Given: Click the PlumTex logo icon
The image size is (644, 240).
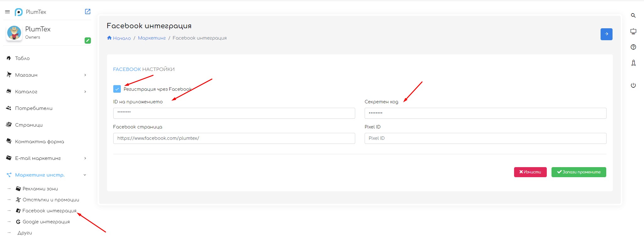Looking at the screenshot, I should click(19, 12).
